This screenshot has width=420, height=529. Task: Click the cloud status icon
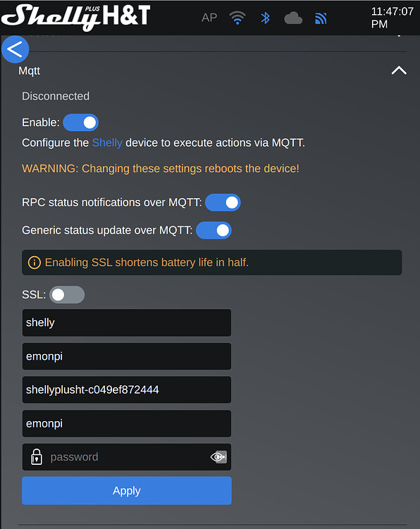(x=293, y=18)
